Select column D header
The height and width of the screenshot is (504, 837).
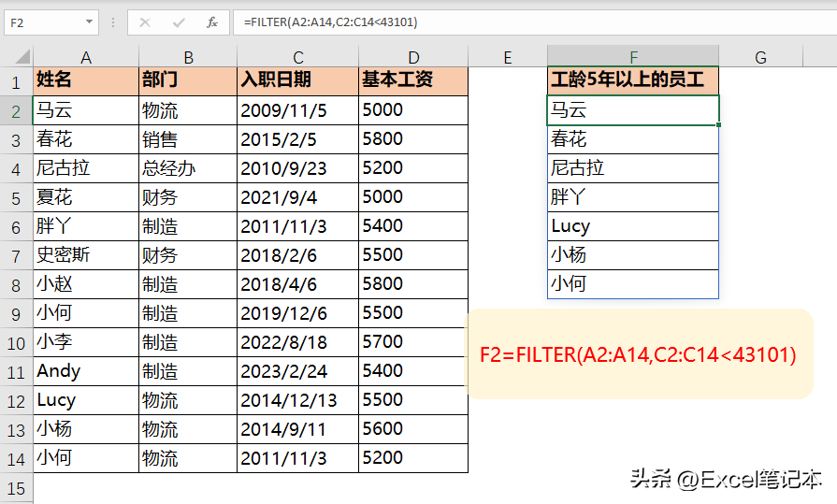413,57
